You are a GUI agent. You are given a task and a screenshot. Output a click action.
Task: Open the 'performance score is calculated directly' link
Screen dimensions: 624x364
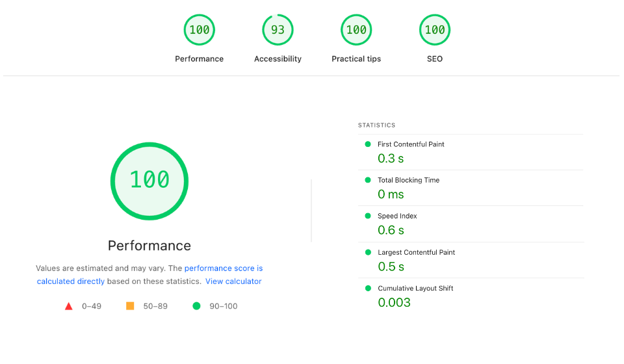click(149, 274)
